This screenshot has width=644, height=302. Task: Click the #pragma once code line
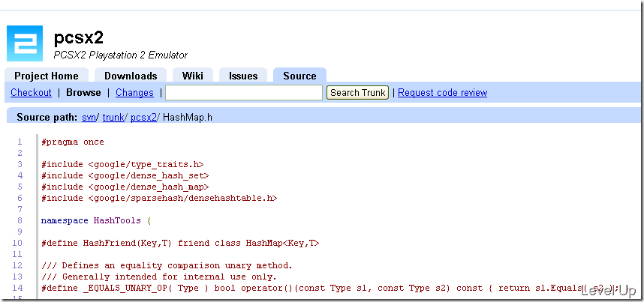[x=73, y=142]
